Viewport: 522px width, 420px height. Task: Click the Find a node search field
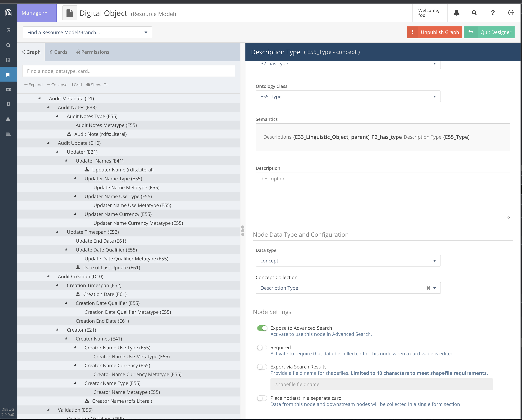129,71
